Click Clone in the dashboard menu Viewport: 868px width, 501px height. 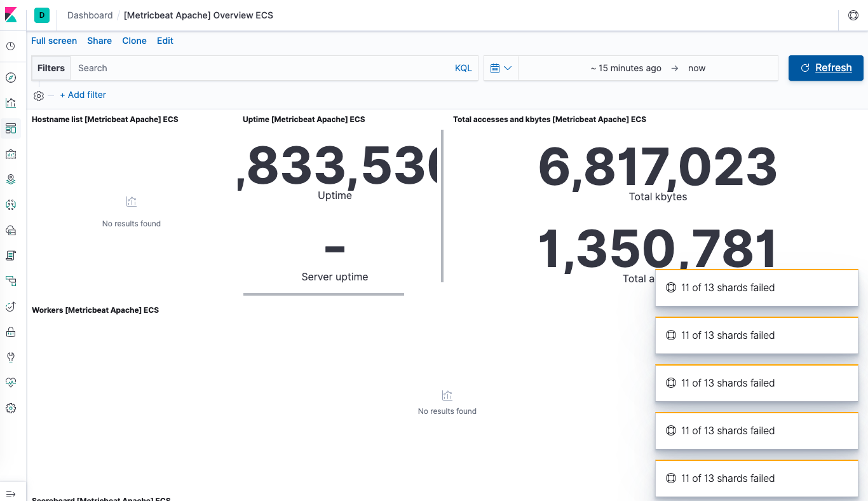pyautogui.click(x=135, y=41)
